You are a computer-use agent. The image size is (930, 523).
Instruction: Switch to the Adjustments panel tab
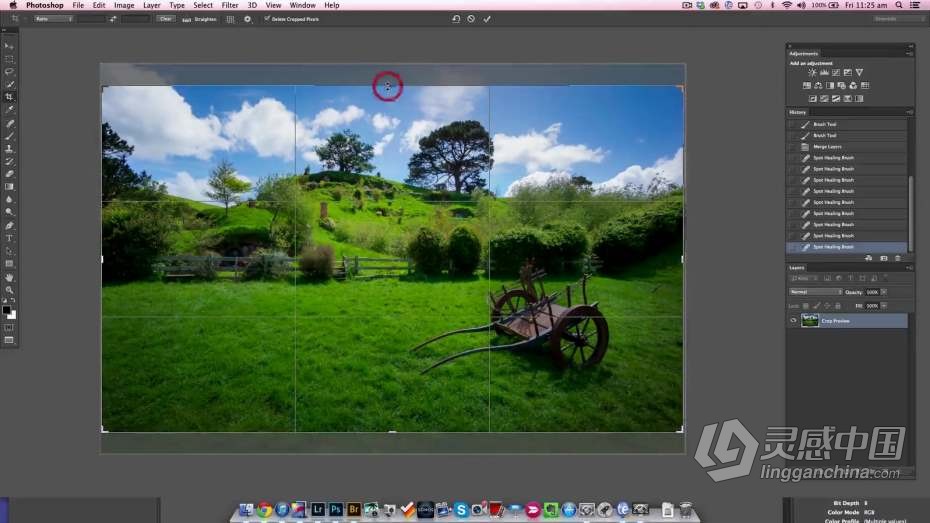pos(804,53)
